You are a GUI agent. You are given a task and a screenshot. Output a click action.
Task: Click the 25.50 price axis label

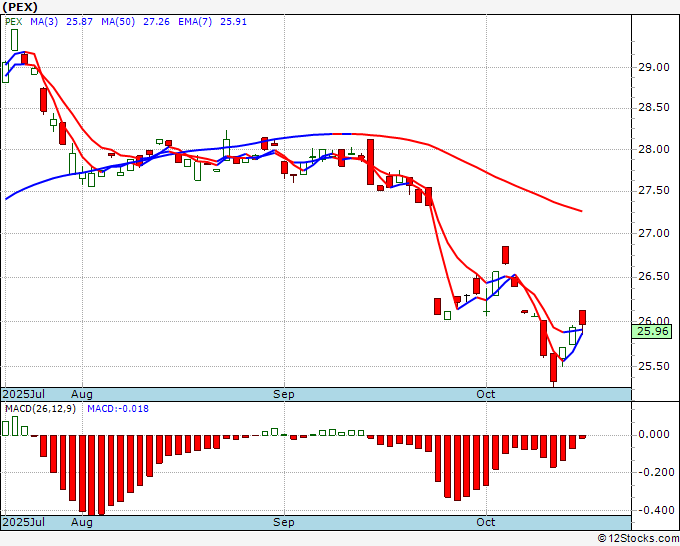point(654,366)
